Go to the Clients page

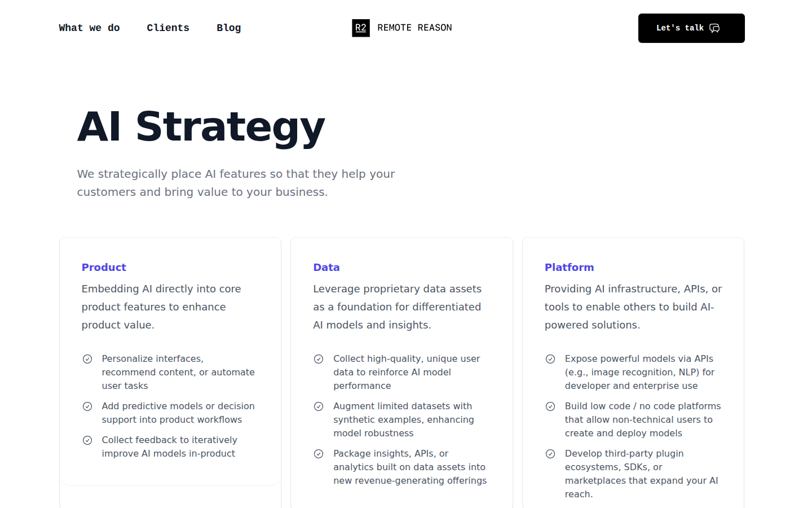pos(168,28)
